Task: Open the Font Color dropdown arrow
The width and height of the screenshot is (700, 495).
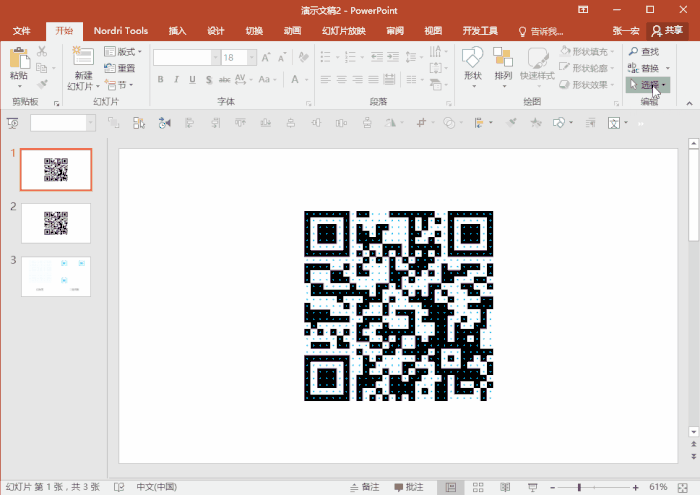Action: (307, 80)
